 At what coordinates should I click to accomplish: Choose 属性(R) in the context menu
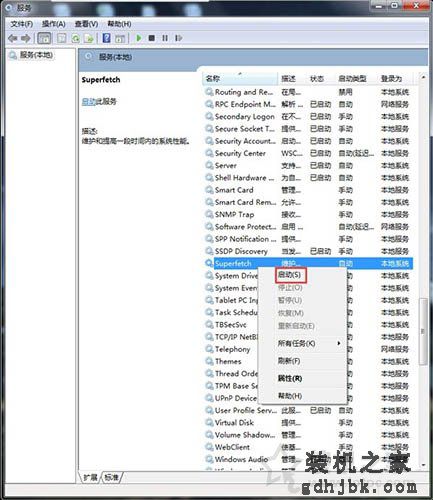302,379
